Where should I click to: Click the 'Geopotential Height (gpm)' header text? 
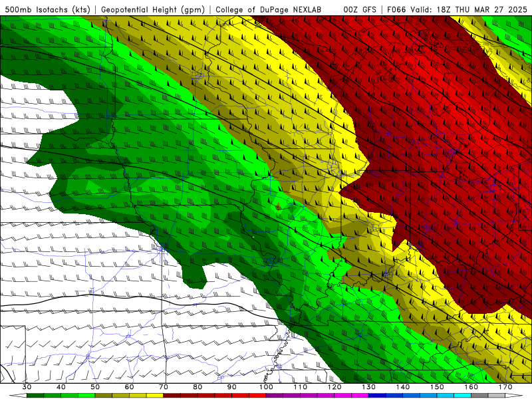point(153,9)
